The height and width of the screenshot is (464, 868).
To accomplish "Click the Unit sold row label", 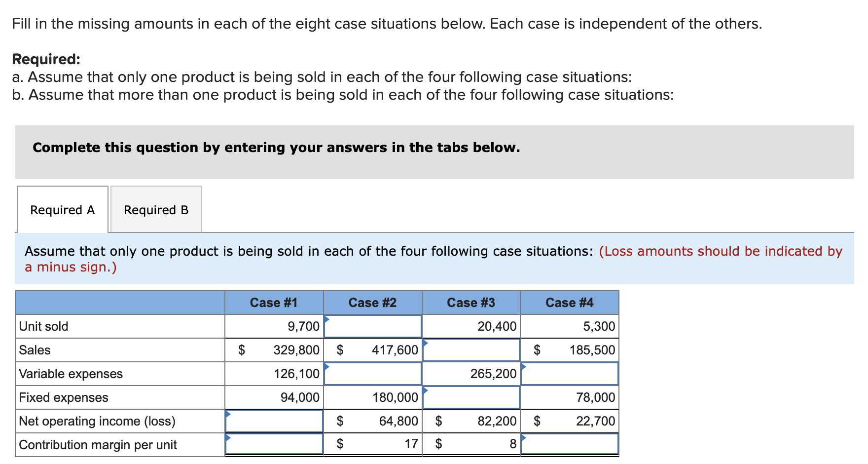I will point(44,326).
